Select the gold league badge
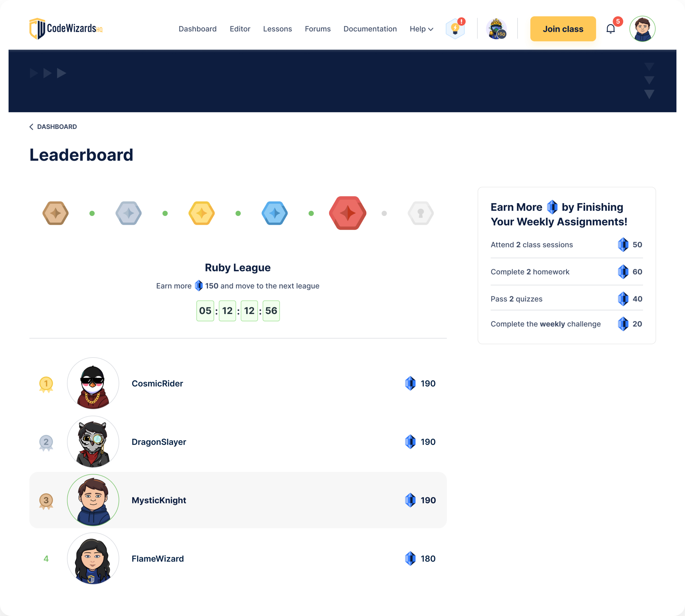 (201, 213)
